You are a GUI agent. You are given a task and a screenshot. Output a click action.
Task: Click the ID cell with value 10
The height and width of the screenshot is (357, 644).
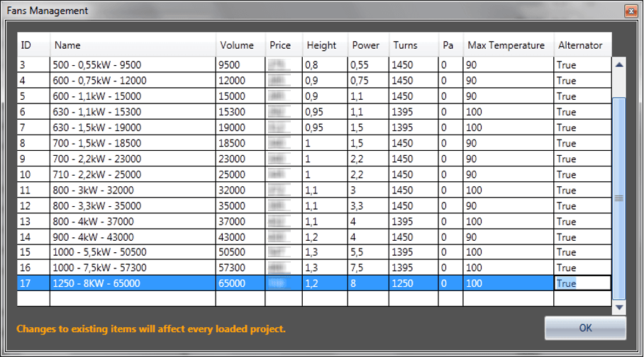(33, 174)
